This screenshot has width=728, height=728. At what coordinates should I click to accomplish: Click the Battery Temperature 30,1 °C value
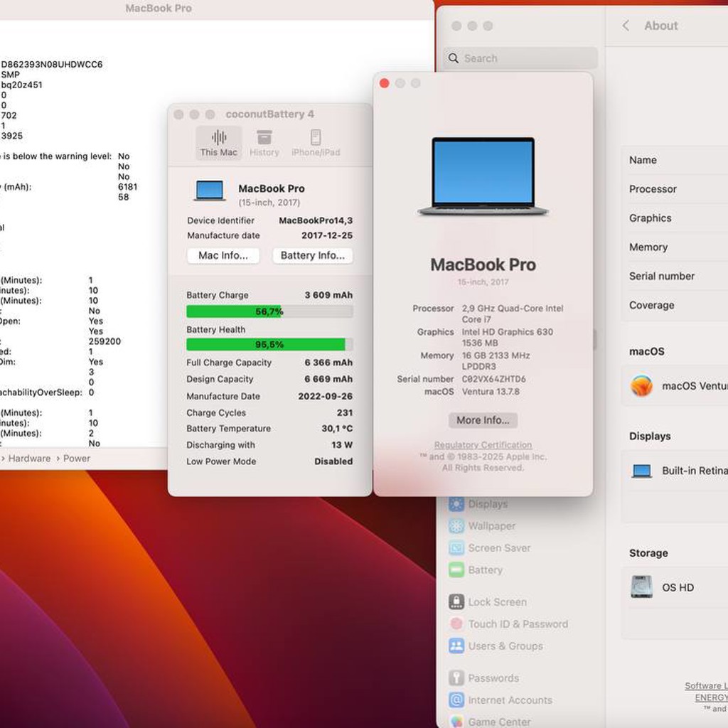(x=337, y=429)
